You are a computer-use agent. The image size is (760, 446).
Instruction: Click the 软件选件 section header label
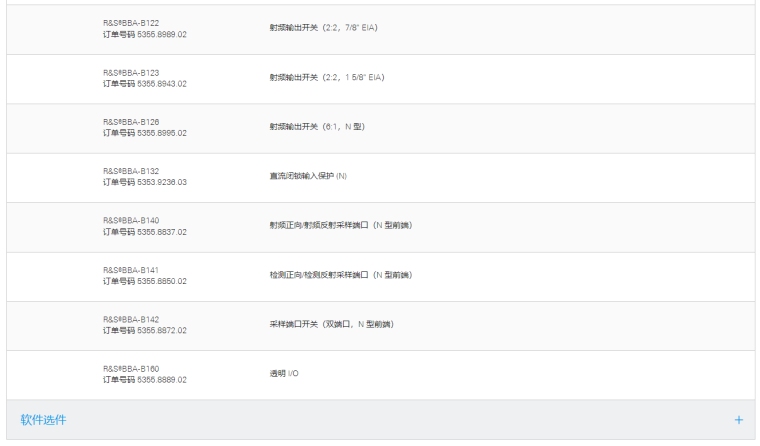[x=44, y=420]
